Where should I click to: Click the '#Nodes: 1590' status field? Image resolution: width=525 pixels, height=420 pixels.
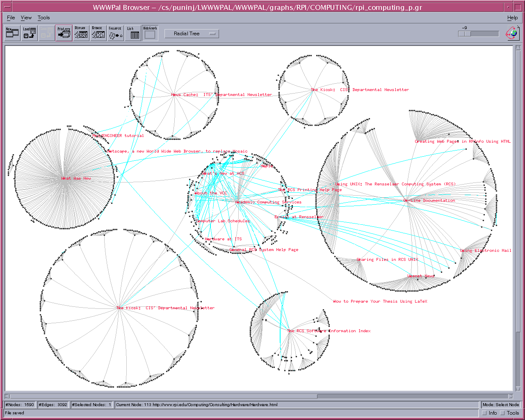(20, 405)
